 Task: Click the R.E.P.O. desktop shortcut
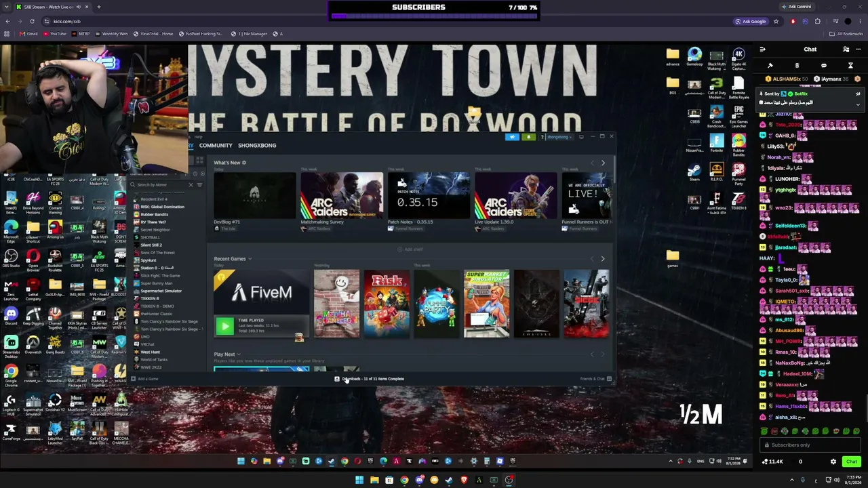pyautogui.click(x=716, y=171)
